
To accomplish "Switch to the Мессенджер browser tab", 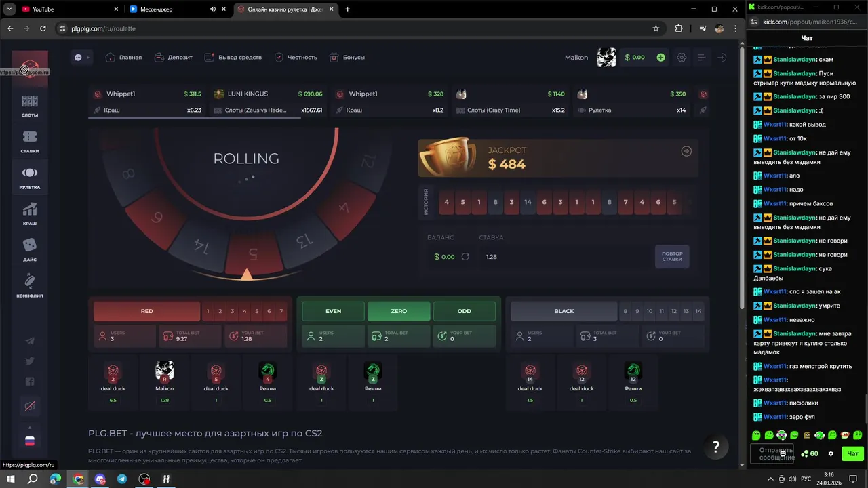I will tap(170, 9).
